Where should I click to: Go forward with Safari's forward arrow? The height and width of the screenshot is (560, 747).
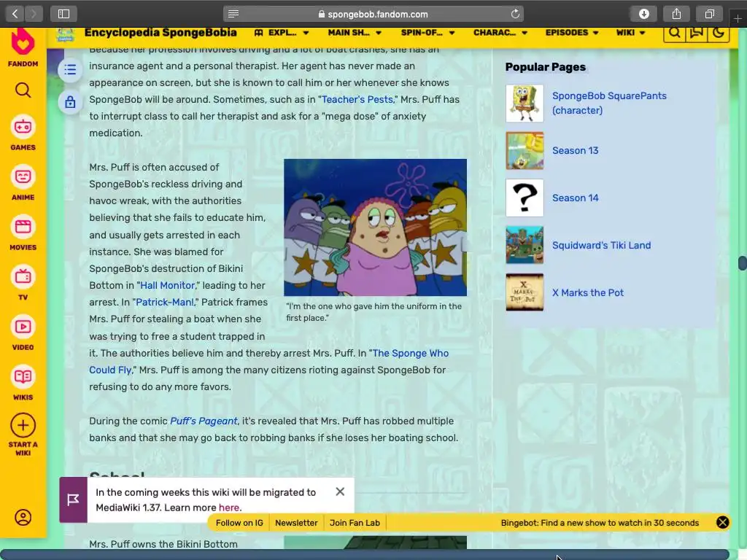(x=34, y=14)
